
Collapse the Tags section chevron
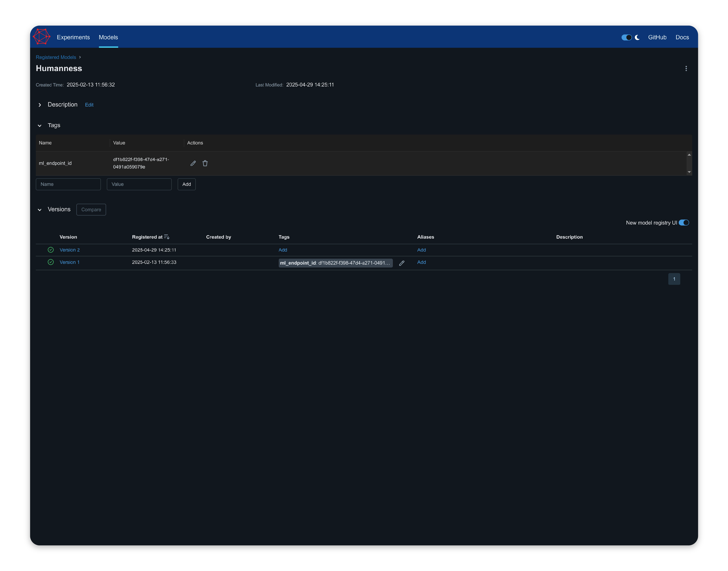40,126
